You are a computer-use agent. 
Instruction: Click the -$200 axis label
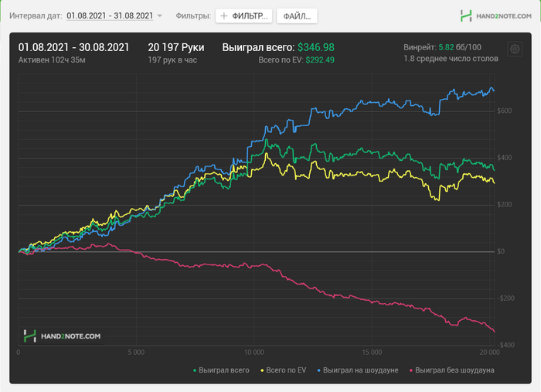pyautogui.click(x=505, y=298)
